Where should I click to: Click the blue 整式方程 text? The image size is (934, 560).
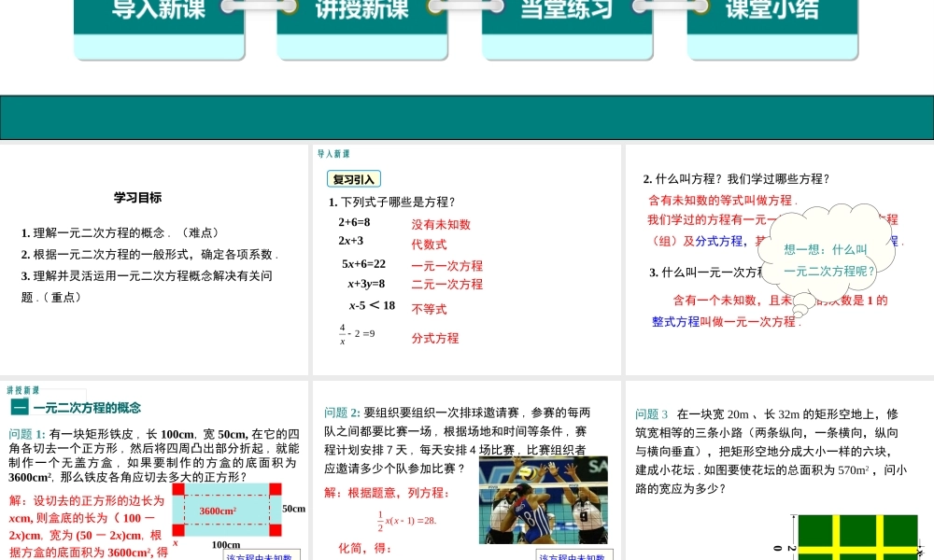(675, 321)
